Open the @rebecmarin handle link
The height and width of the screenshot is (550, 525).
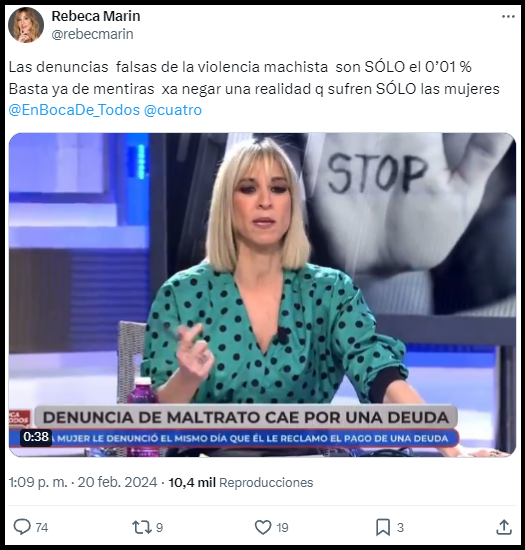tap(93, 34)
